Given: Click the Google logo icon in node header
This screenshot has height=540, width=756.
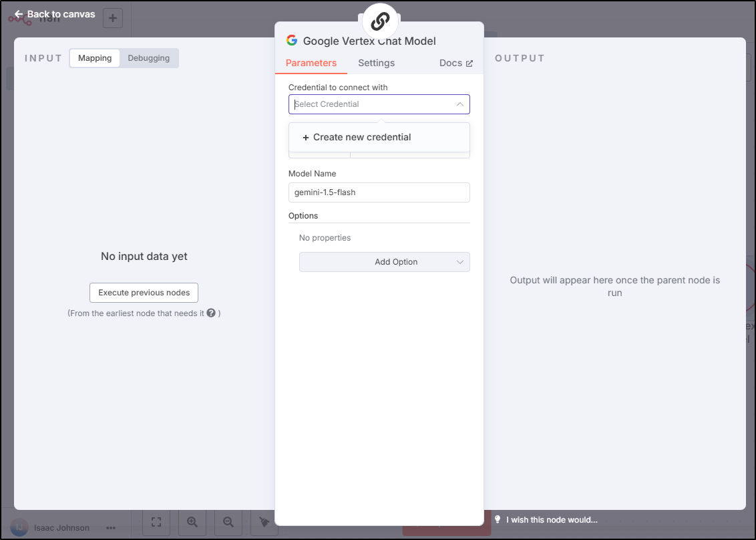Looking at the screenshot, I should [x=292, y=41].
